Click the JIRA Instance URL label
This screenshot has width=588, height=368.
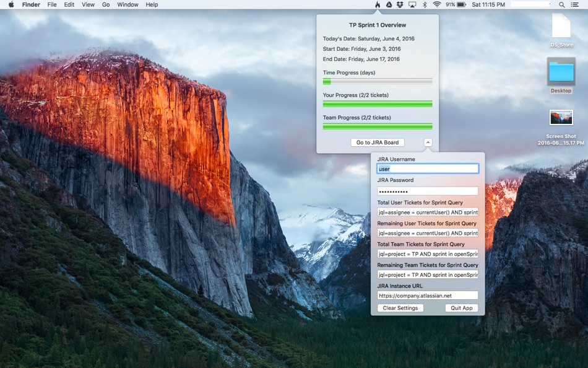point(400,286)
